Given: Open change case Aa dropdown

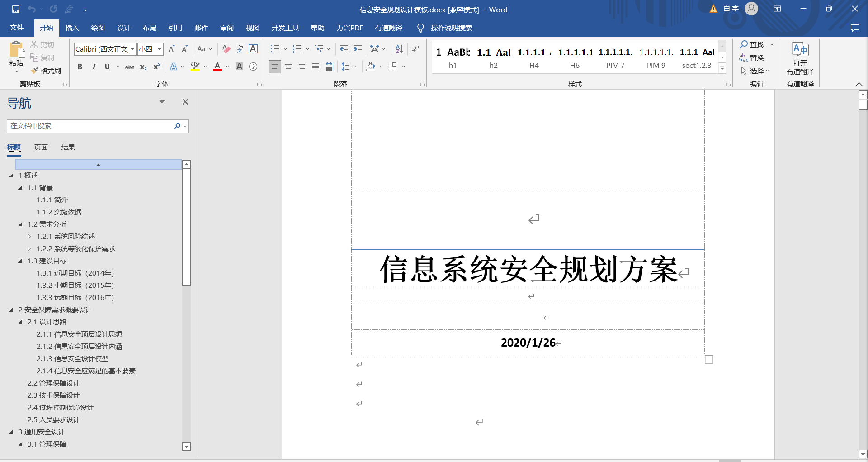Looking at the screenshot, I should pyautogui.click(x=204, y=49).
